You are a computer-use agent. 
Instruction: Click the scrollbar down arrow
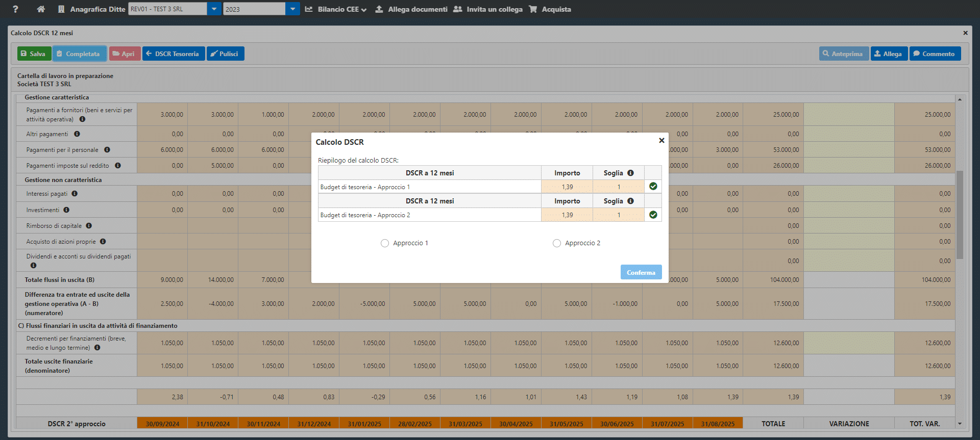[960, 424]
